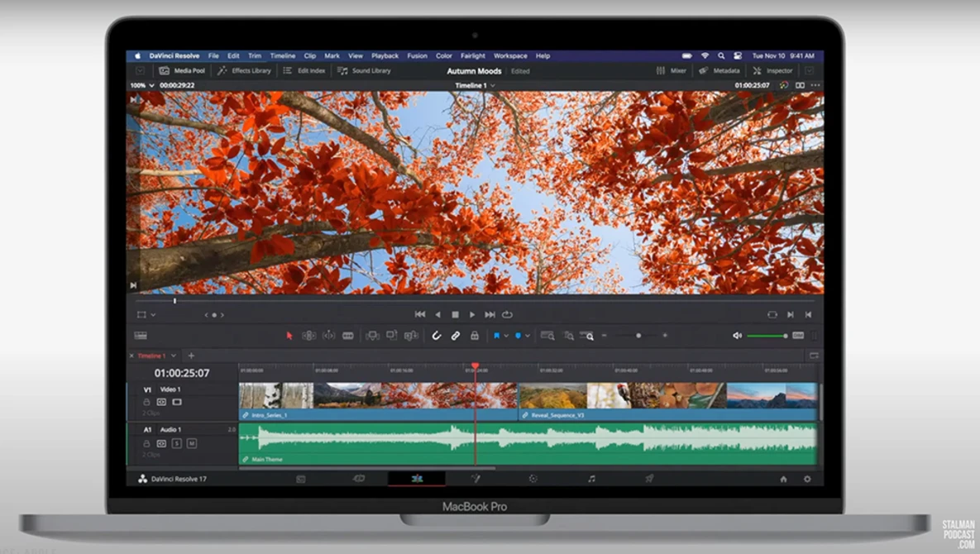This screenshot has height=554, width=980.
Task: Open the Marker color dropdown arrow
Action: click(x=528, y=336)
